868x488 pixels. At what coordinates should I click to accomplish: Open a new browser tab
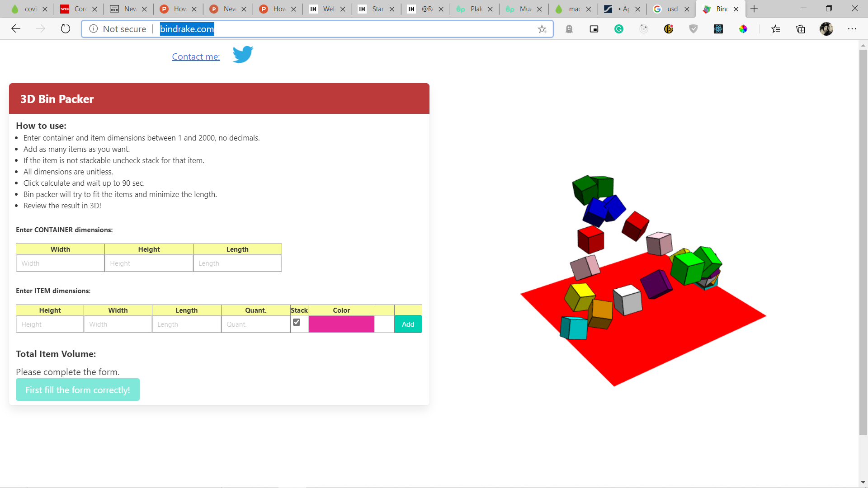754,9
